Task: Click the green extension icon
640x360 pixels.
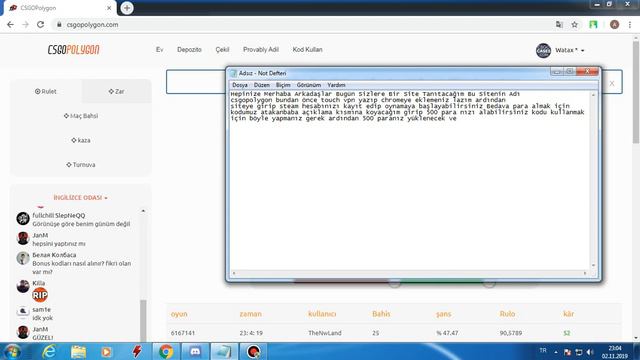Action: pyautogui.click(x=593, y=24)
